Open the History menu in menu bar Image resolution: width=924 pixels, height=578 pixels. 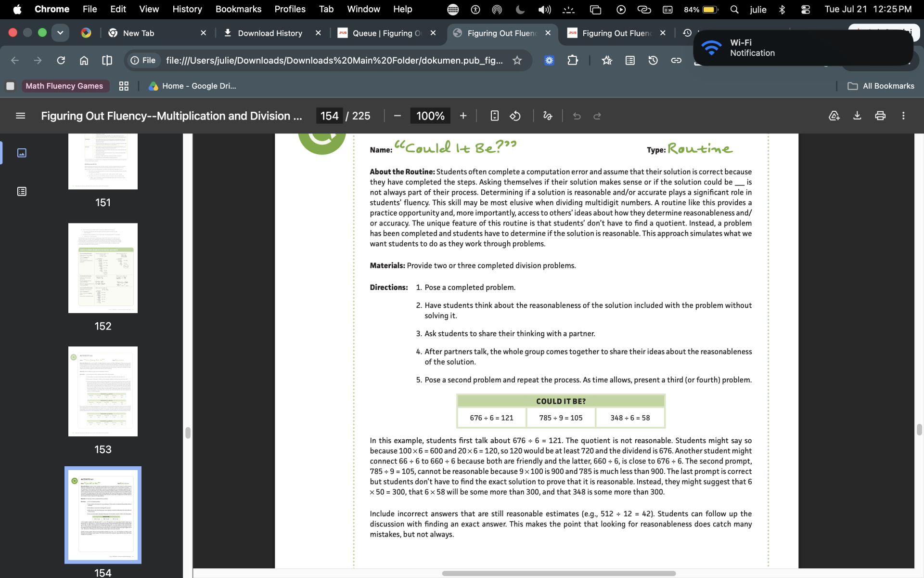tap(187, 9)
